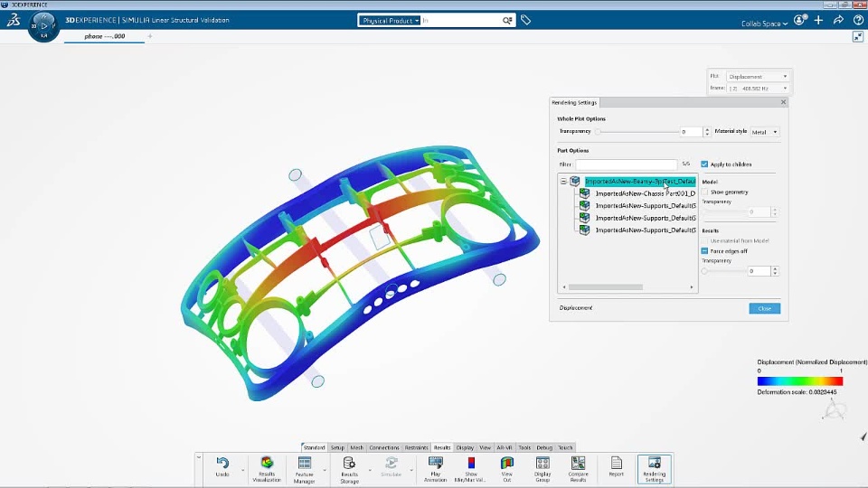Image resolution: width=868 pixels, height=488 pixels.
Task: Open Compare Results tool
Action: (x=579, y=463)
